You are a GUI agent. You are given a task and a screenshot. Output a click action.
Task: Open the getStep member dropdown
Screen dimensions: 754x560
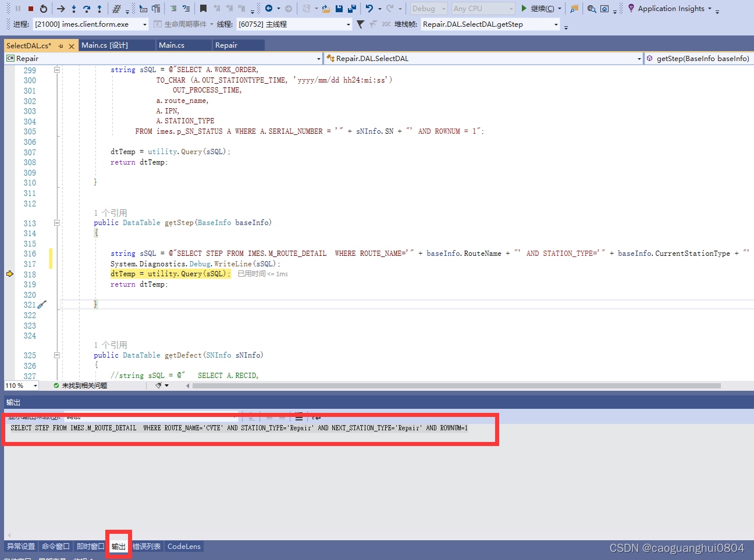(699, 59)
